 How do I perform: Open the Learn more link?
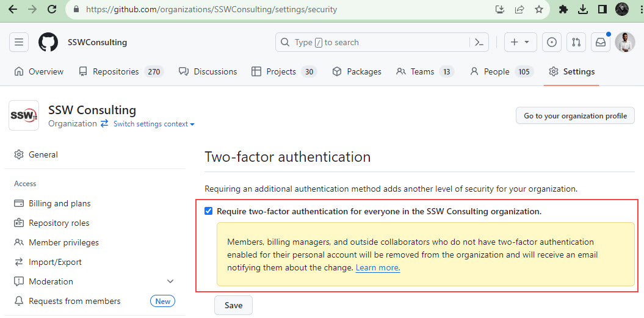pyautogui.click(x=378, y=268)
